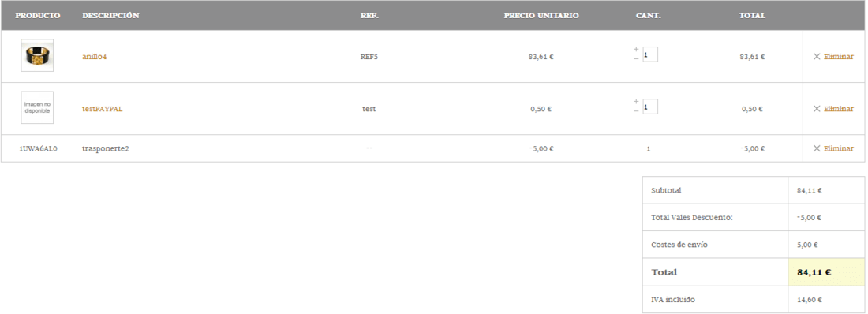Decrease testPAYPAL quantity with the minus icon
The height and width of the screenshot is (314, 868).
coord(636,110)
